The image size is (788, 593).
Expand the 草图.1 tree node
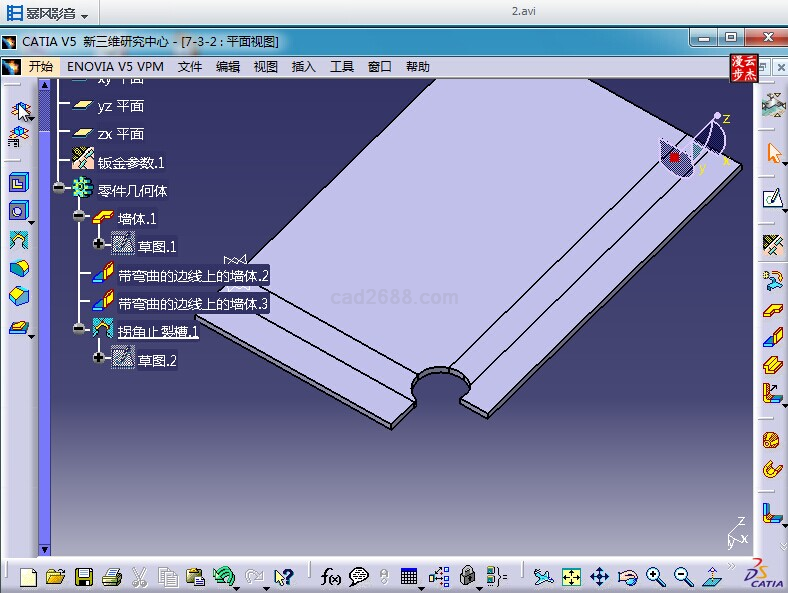tap(98, 244)
